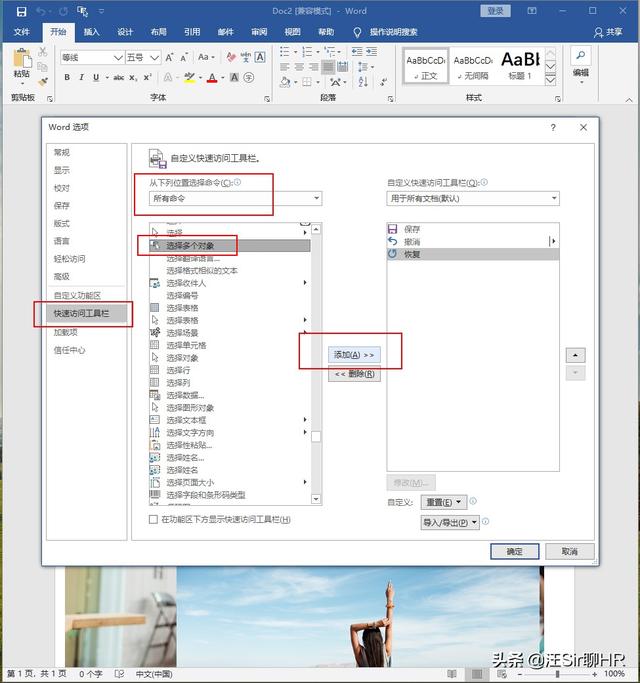Click the Save icon in title bar
The image size is (640, 683).
21,11
